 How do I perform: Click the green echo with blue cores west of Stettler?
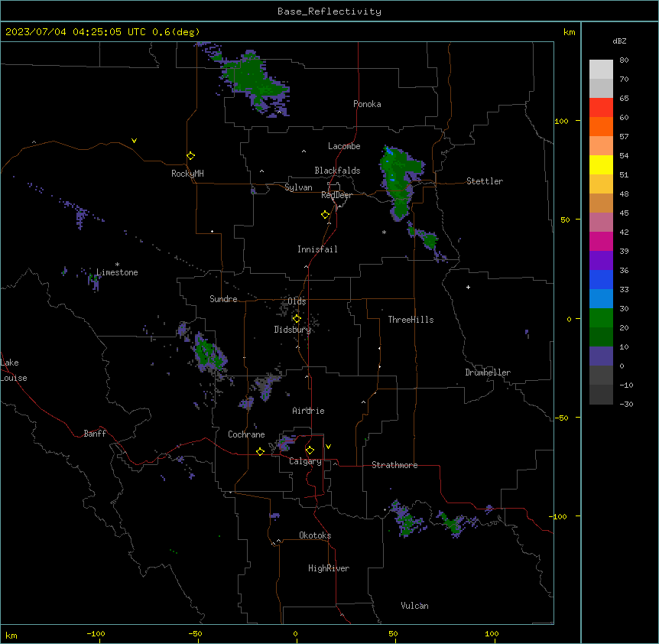click(x=398, y=181)
